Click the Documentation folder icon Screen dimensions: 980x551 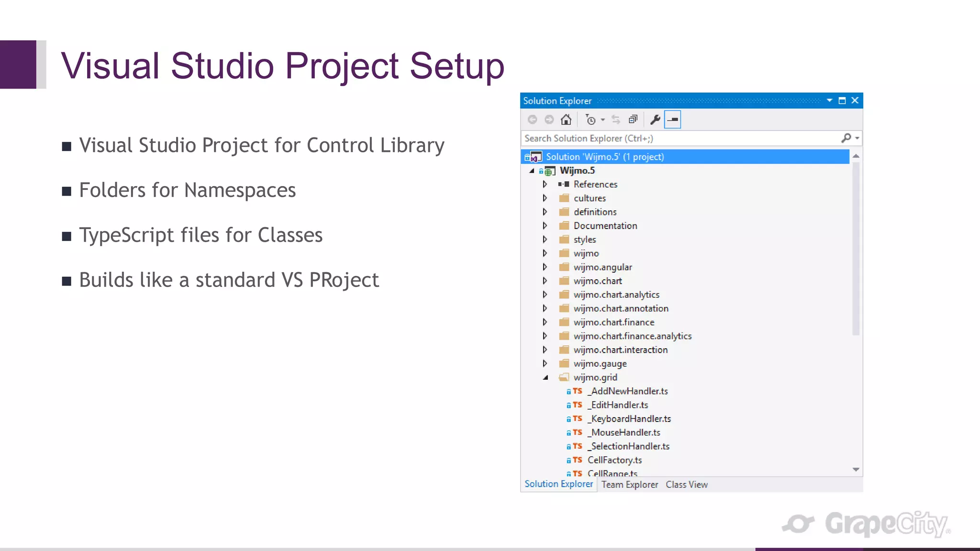pos(564,226)
